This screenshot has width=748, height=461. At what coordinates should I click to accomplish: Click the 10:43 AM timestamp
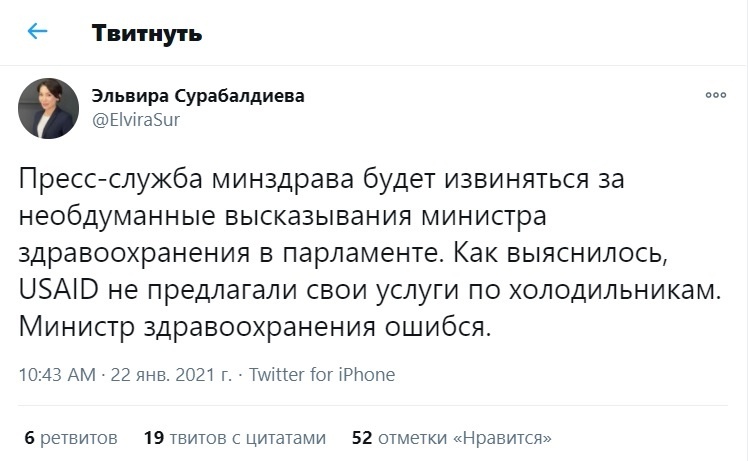57,375
